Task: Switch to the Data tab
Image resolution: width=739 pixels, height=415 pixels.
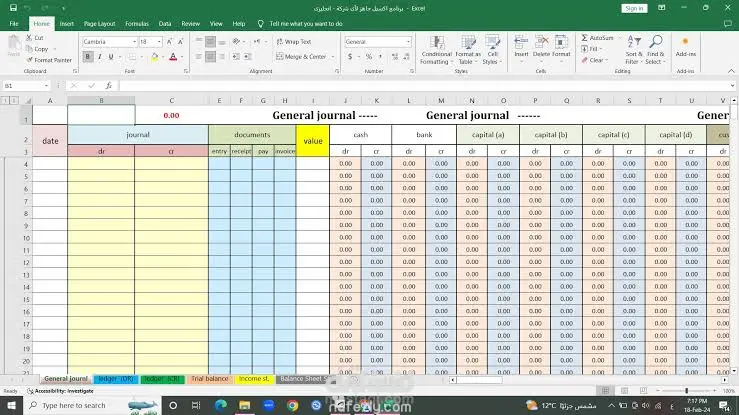Action: 165,24
